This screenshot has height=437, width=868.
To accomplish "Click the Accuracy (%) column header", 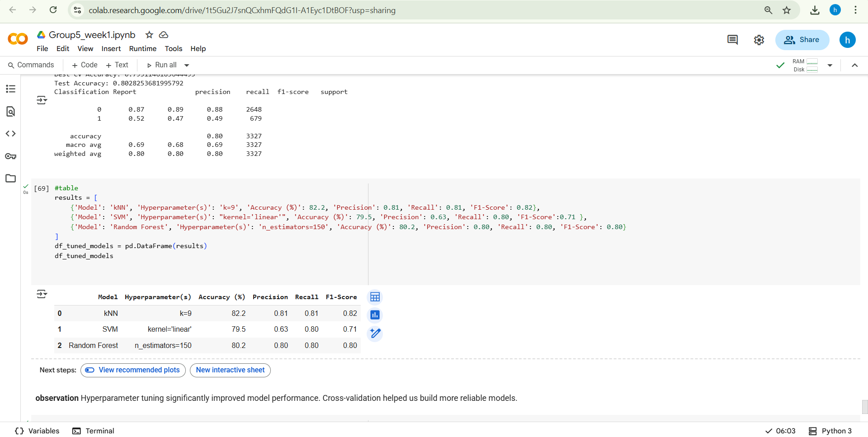I will pos(222,297).
